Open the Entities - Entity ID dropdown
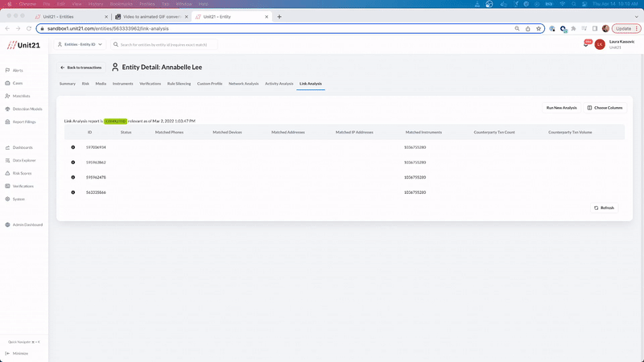 pos(80,44)
